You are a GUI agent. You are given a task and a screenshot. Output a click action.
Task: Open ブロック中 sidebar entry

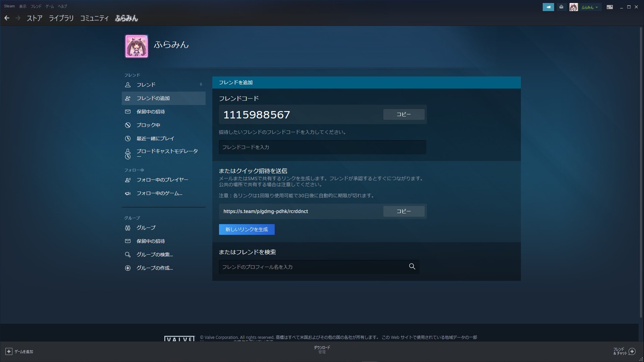(x=164, y=125)
